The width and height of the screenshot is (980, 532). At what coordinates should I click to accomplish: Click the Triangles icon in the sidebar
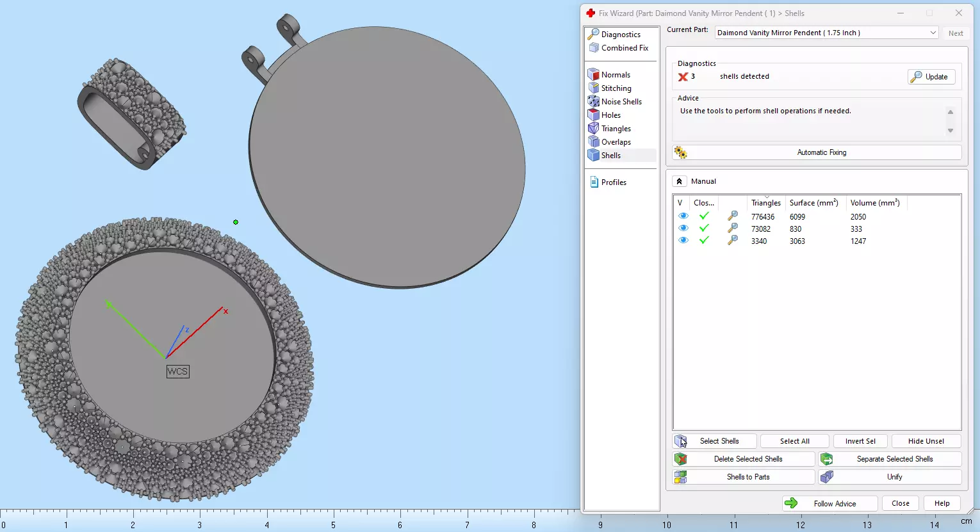pyautogui.click(x=594, y=128)
